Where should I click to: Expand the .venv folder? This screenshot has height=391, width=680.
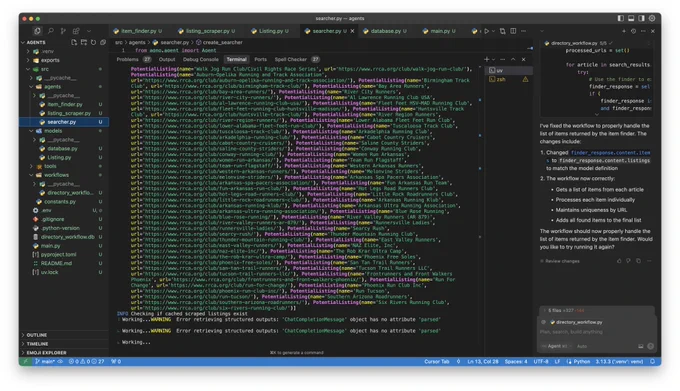(48, 51)
